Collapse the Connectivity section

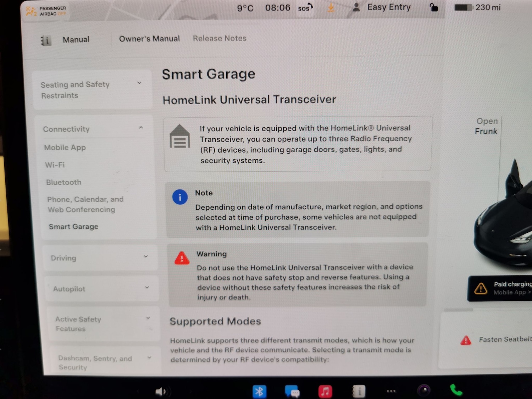coord(141,128)
